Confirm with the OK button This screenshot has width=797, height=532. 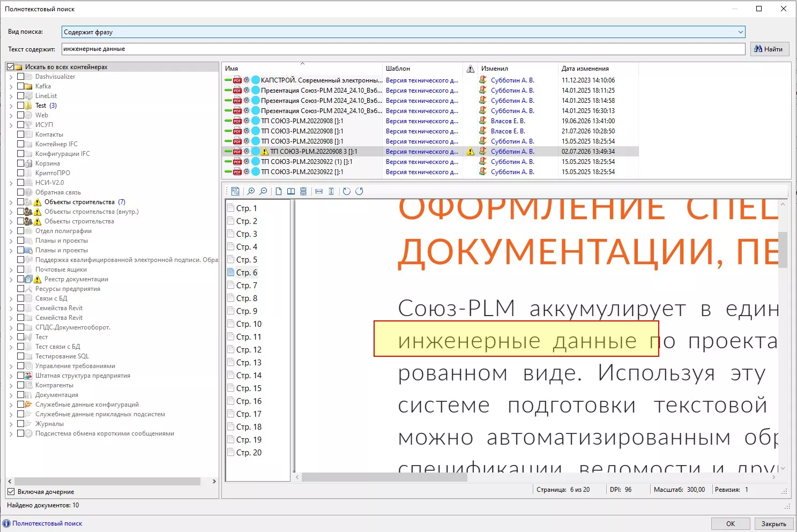pos(731,523)
